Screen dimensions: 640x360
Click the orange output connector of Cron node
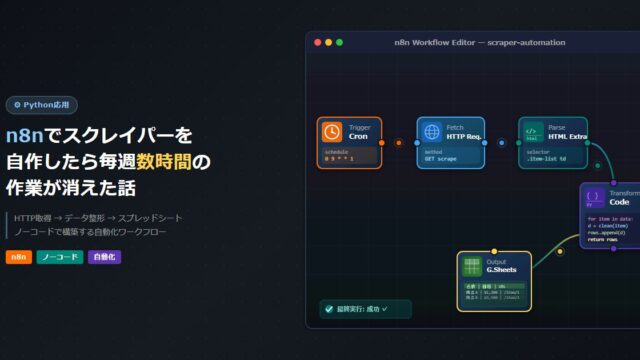(382, 143)
